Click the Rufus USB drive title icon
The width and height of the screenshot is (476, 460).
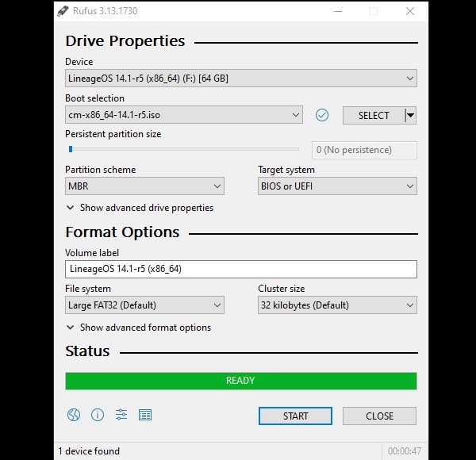[63, 11]
